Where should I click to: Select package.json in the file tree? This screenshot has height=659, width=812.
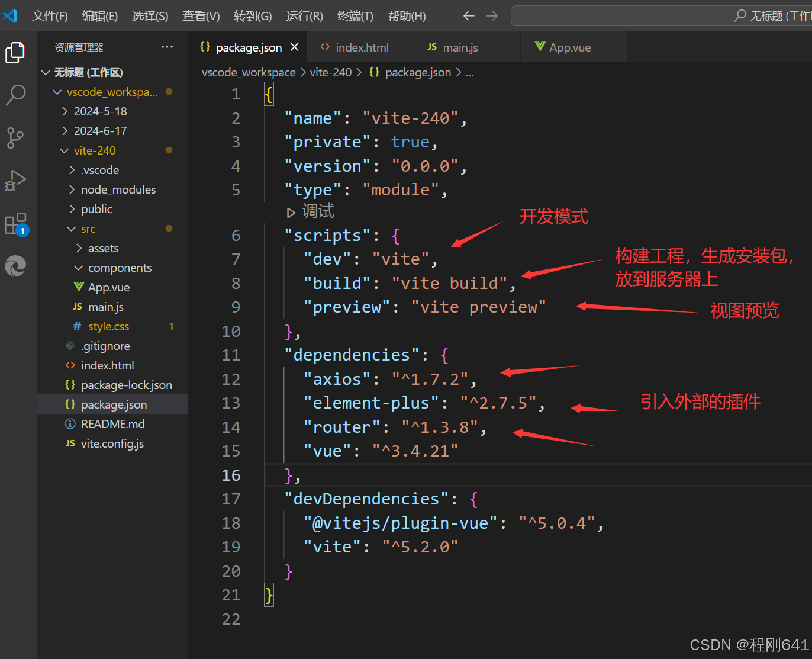112,404
